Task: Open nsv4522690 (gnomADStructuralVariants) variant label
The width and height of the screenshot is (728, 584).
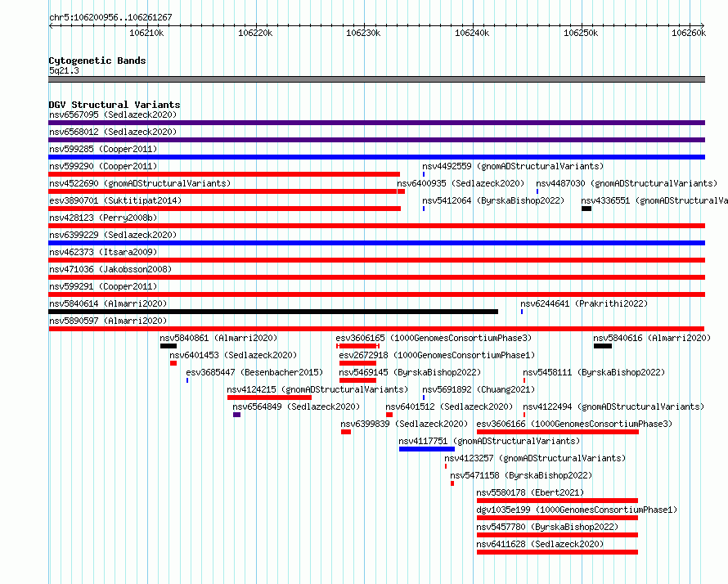Action: pyautogui.click(x=140, y=183)
